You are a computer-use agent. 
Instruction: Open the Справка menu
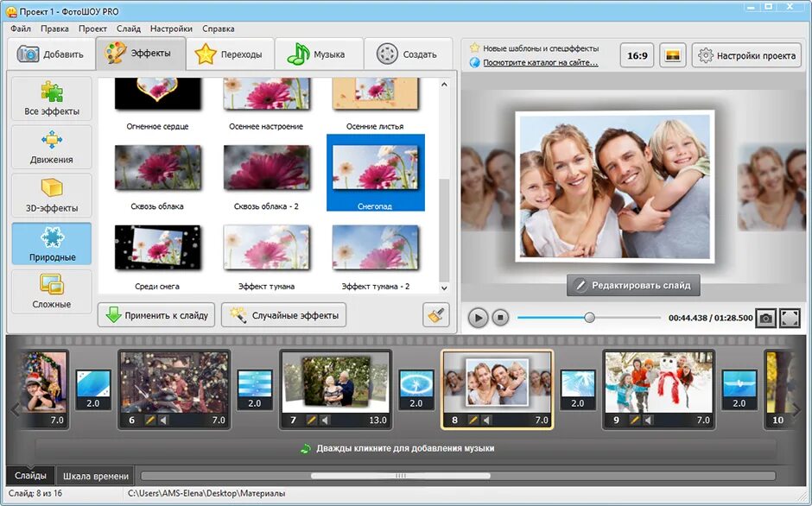pyautogui.click(x=218, y=28)
